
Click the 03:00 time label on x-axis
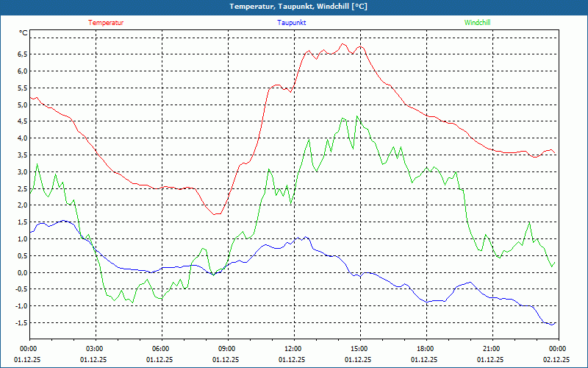(x=96, y=349)
